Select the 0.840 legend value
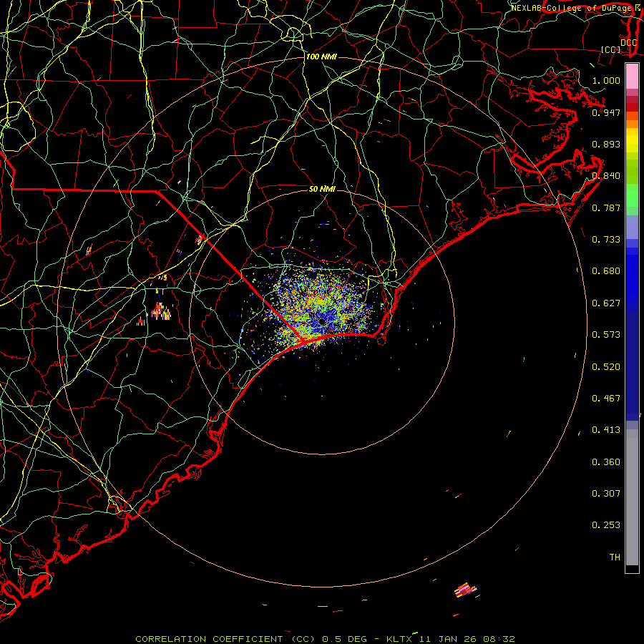Screen dimensions: 644x644 [x=606, y=176]
